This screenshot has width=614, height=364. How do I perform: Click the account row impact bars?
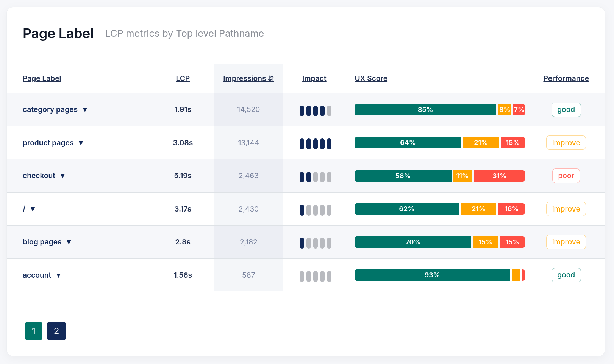(x=315, y=276)
